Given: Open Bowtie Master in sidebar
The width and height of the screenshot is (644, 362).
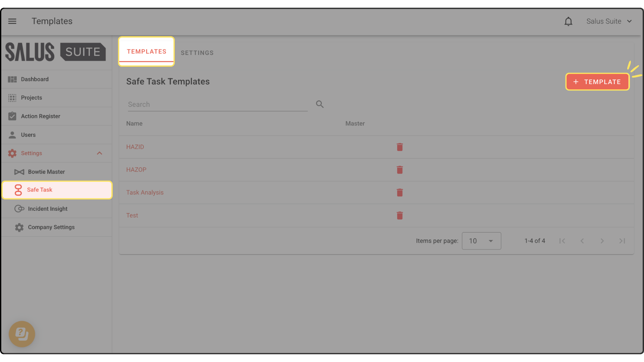Looking at the screenshot, I should 46,172.
